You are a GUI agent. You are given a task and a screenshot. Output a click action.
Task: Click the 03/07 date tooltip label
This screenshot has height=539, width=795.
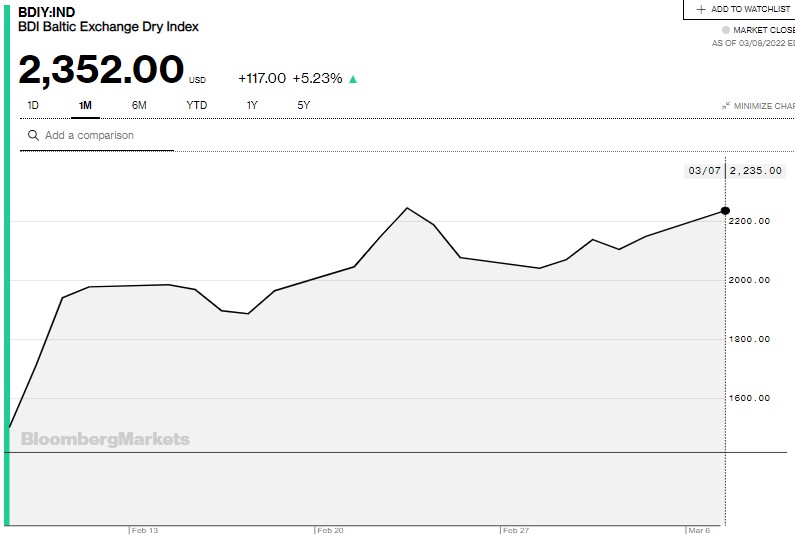point(704,170)
